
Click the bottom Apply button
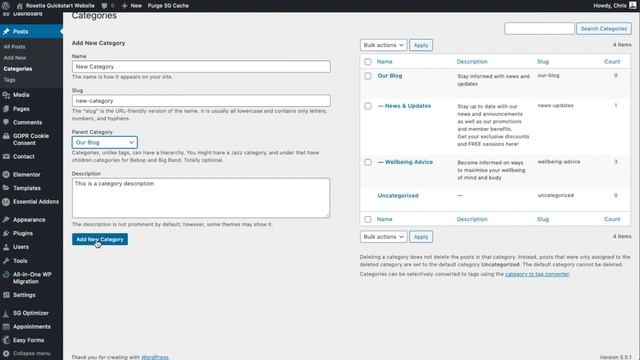(421, 237)
